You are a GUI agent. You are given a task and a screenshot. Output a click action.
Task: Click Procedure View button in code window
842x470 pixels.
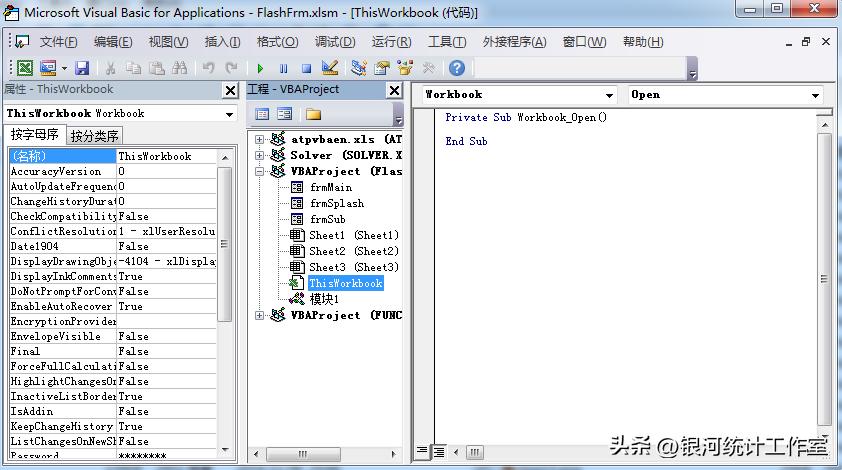[422, 451]
